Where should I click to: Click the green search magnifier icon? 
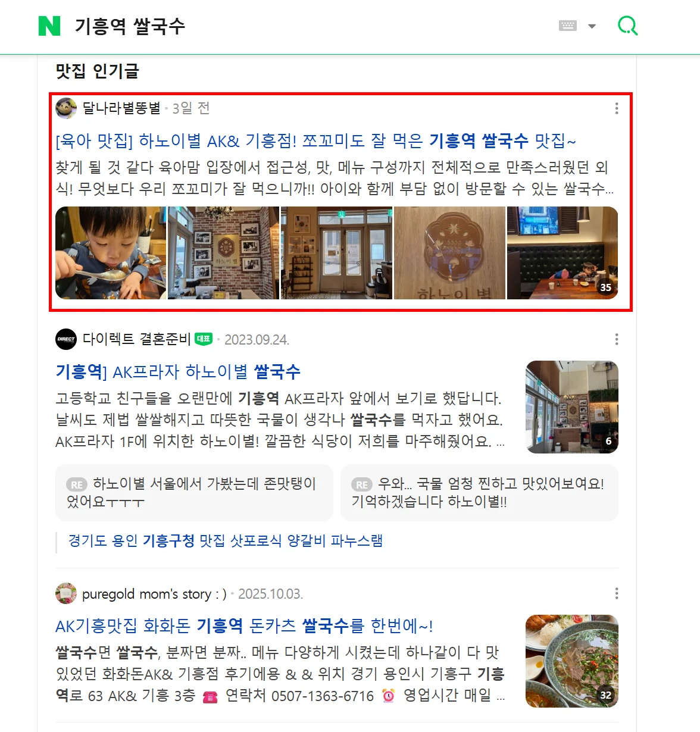[627, 26]
